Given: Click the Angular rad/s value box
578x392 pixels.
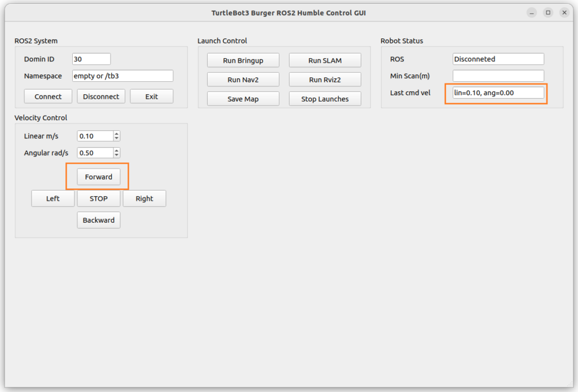Looking at the screenshot, I should click(x=95, y=153).
